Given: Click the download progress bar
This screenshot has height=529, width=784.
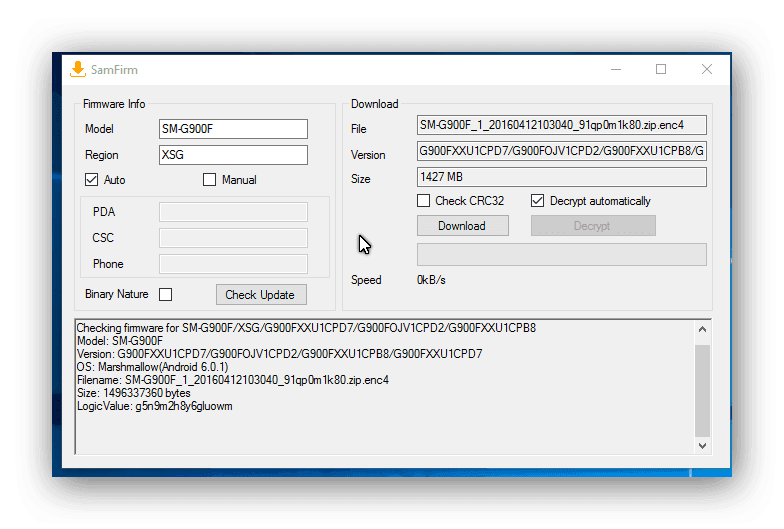Looking at the screenshot, I should tap(562, 254).
